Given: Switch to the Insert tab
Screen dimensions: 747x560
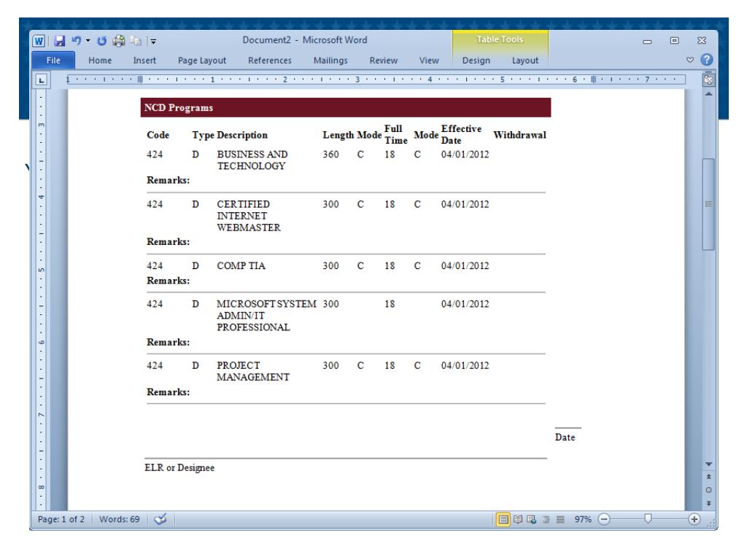Looking at the screenshot, I should 144,61.
